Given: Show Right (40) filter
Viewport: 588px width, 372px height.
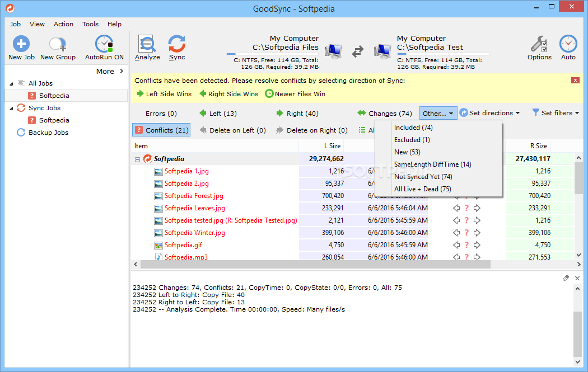Looking at the screenshot, I should pyautogui.click(x=297, y=114).
